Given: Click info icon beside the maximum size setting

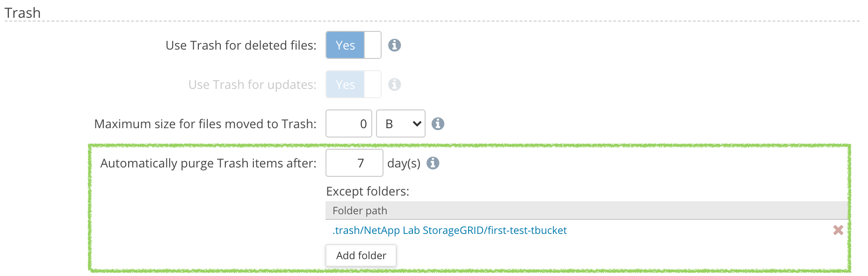Looking at the screenshot, I should click(x=438, y=124).
